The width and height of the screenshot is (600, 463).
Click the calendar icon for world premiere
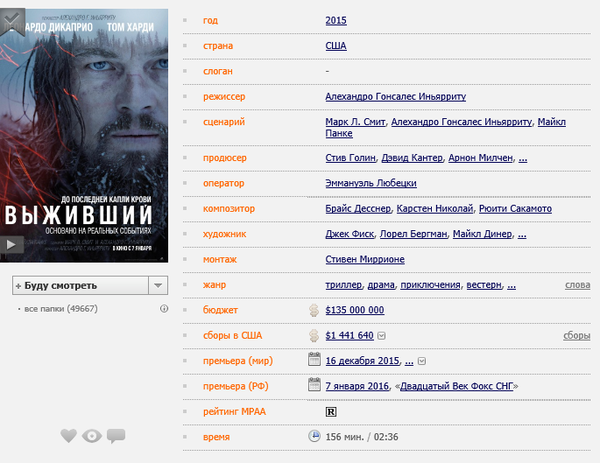tap(314, 360)
